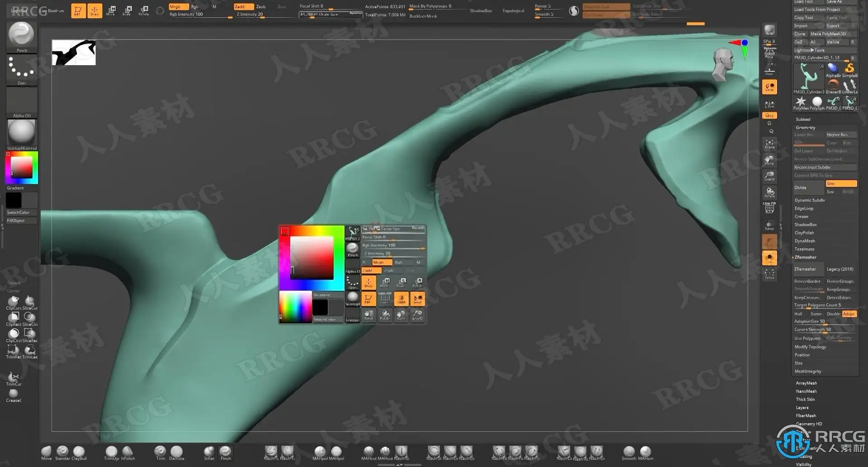Expand the ArrayMesh section
868x467 pixels.
point(806,383)
